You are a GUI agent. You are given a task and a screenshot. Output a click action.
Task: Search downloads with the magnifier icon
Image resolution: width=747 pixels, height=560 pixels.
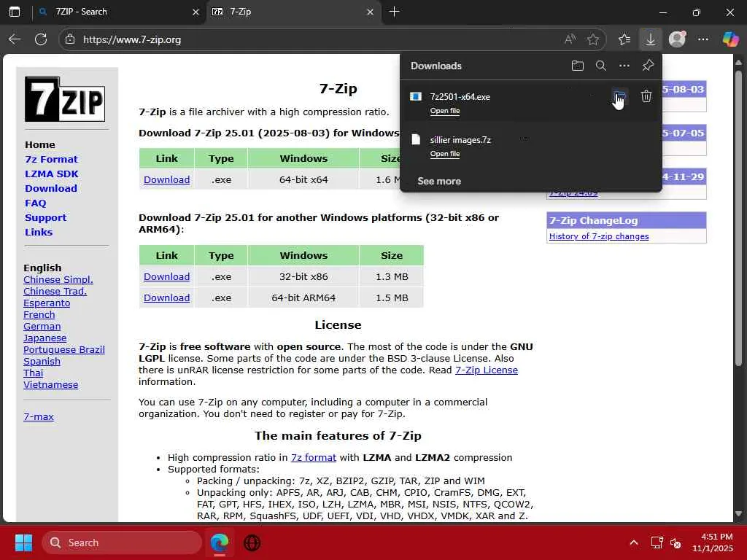point(601,66)
